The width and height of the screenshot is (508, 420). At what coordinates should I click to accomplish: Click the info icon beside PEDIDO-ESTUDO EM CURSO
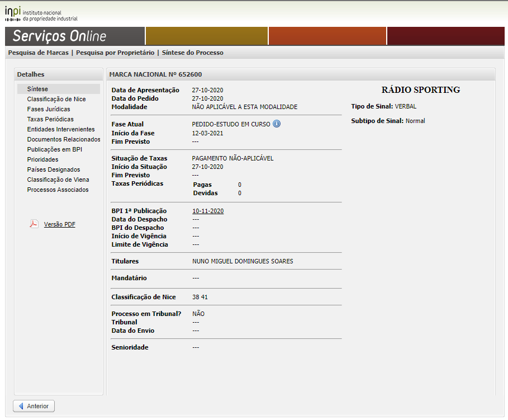(277, 124)
